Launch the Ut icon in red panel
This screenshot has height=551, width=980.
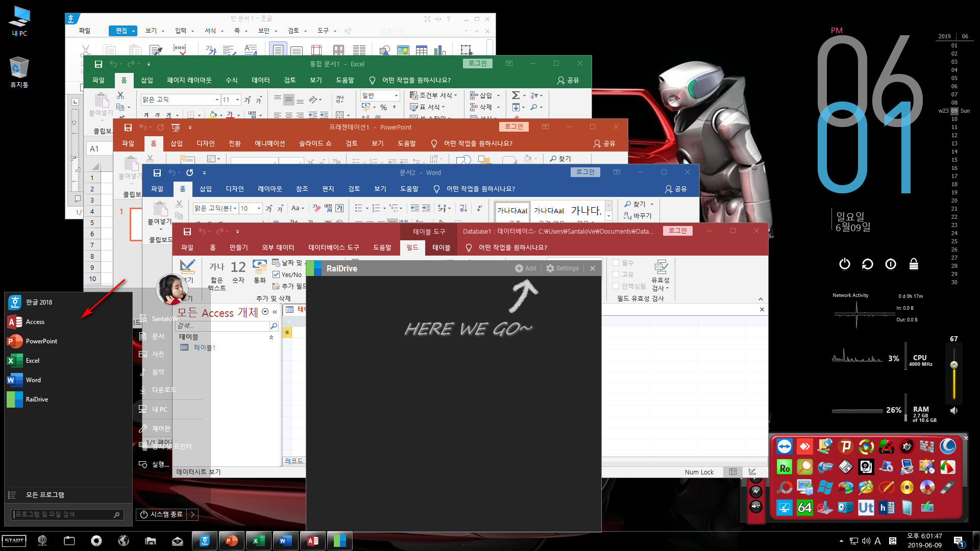pos(866,508)
